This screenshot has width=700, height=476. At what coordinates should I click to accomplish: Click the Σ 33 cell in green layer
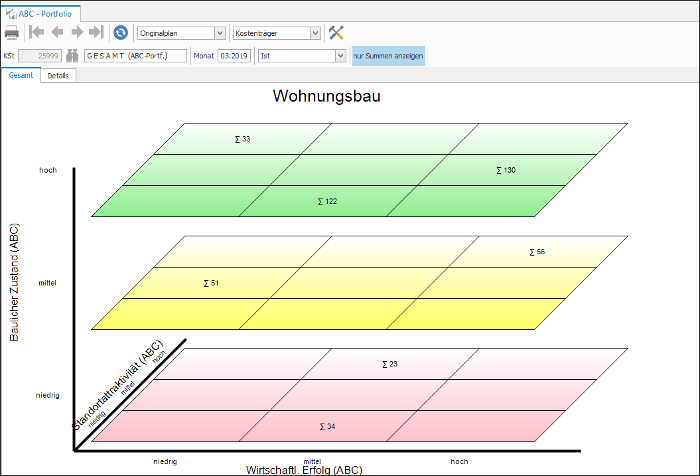242,139
